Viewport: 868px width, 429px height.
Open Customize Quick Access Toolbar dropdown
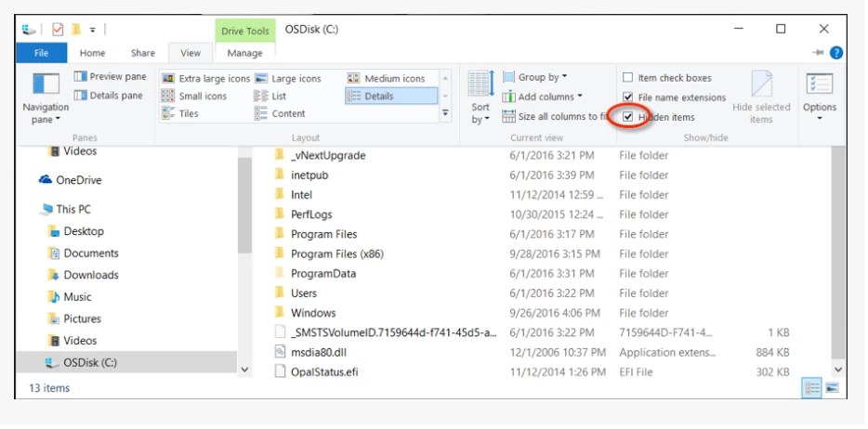pos(93,30)
